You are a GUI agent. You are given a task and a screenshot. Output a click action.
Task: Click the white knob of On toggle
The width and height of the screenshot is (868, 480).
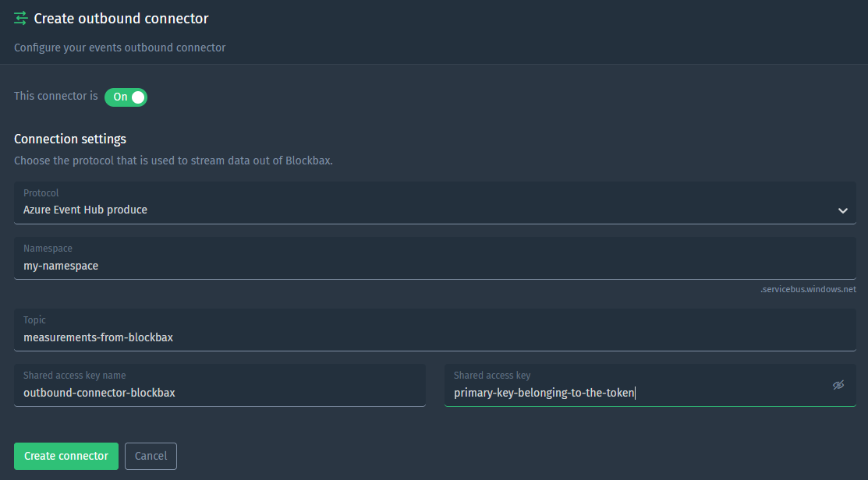tap(138, 97)
